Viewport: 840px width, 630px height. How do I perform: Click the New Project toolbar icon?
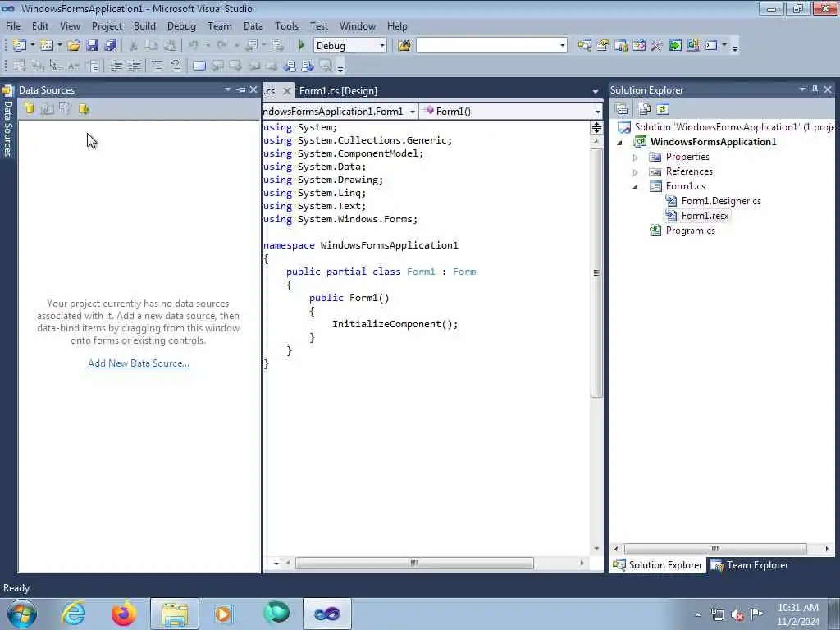point(20,46)
